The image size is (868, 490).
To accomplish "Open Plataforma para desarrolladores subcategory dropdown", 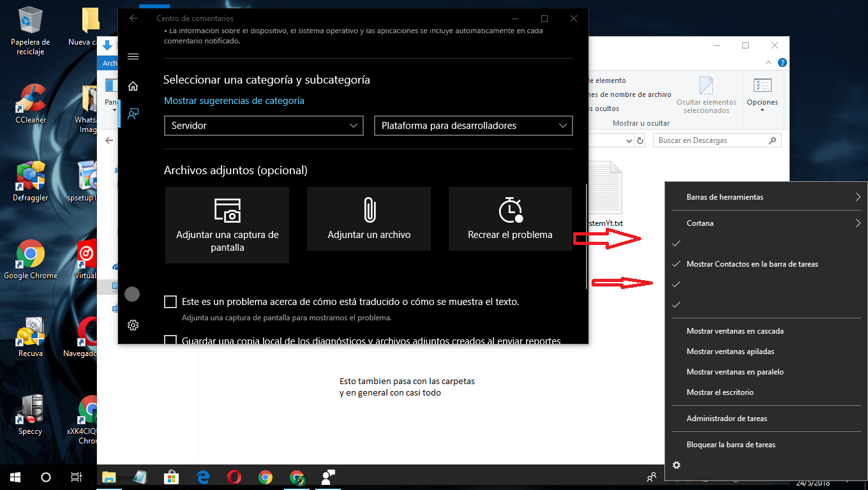I will [474, 126].
